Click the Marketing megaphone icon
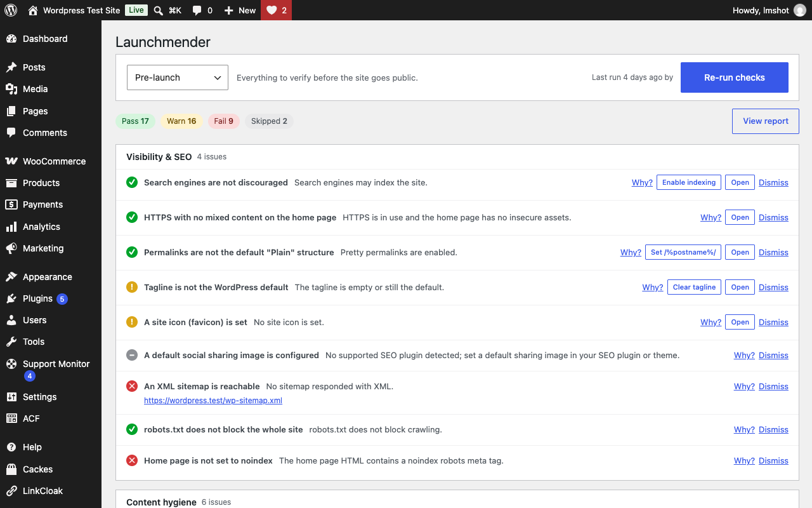The height and width of the screenshot is (508, 812). (11, 248)
